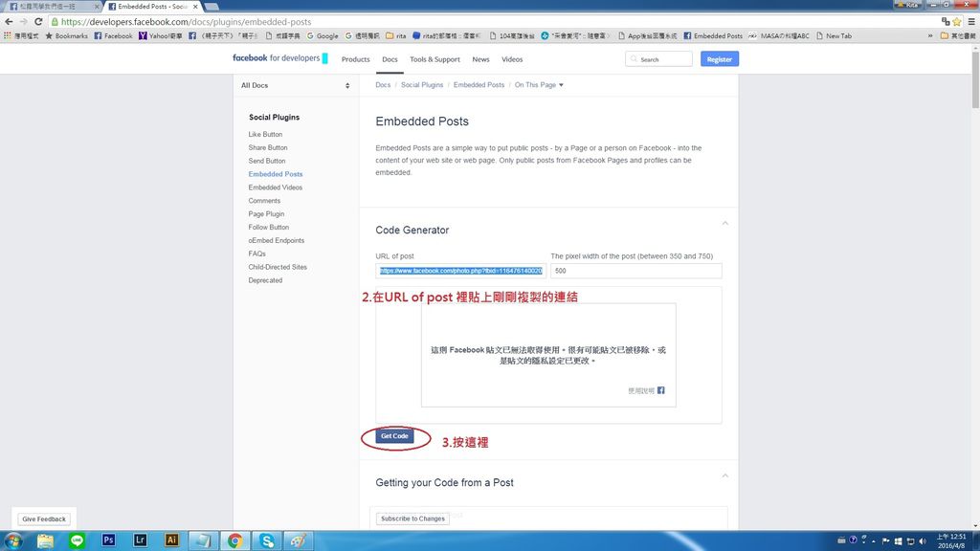Click the Give Feedback button

coord(44,519)
